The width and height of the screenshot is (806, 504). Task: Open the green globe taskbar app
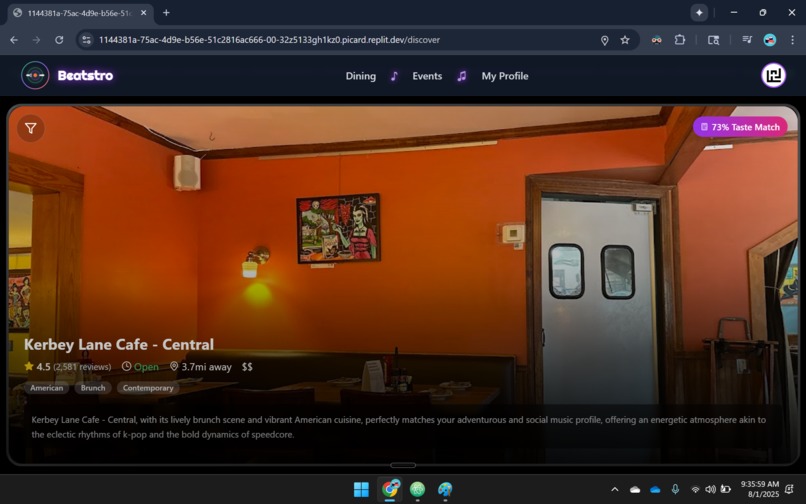click(x=417, y=489)
